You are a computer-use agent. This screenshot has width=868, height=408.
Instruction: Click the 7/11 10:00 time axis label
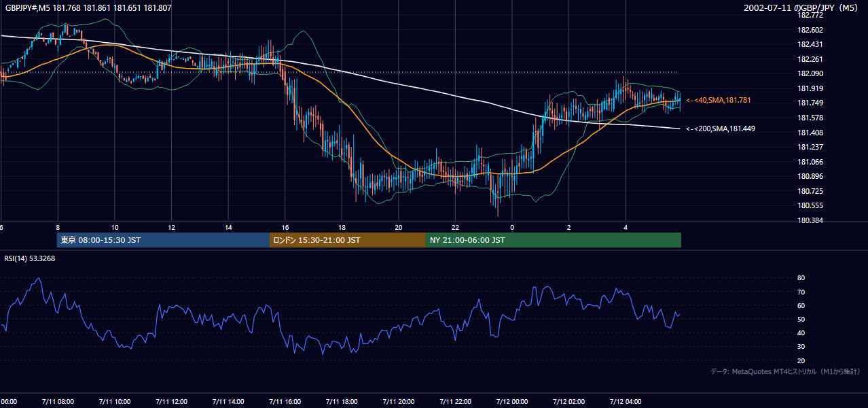coord(115,401)
